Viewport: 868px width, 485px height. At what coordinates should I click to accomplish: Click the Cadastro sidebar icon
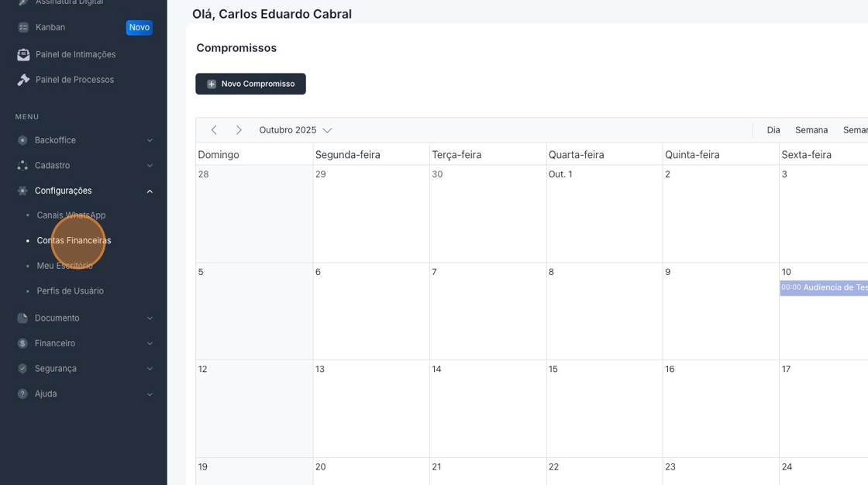click(22, 166)
